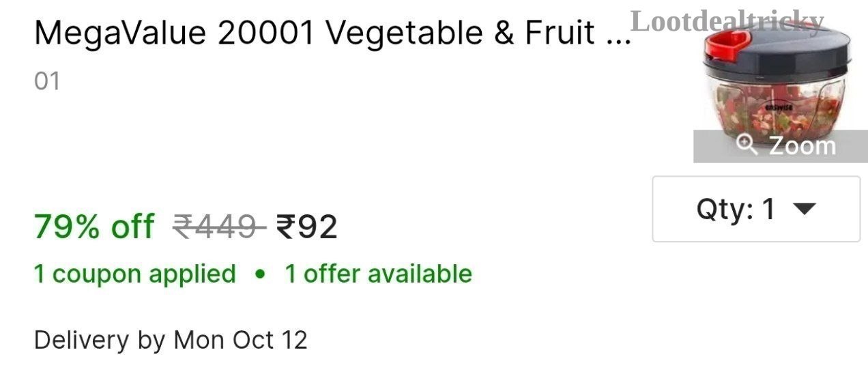Expand the Qty: 1 dropdown
Viewport: 868px width, 385px height.
[756, 209]
